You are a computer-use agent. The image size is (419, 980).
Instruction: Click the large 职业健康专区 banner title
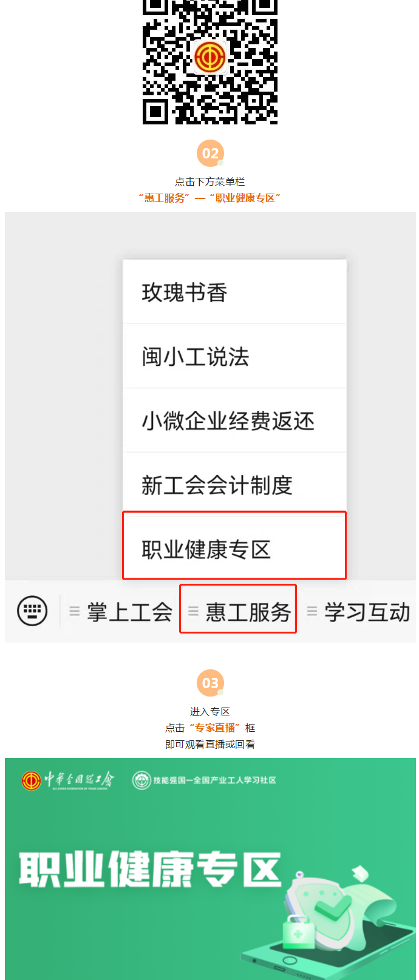point(150,869)
